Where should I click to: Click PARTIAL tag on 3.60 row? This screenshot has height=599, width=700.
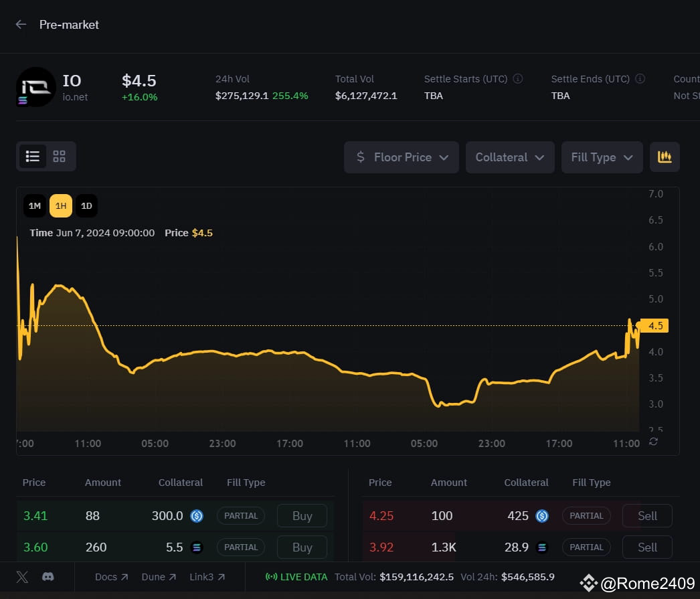[x=241, y=547]
